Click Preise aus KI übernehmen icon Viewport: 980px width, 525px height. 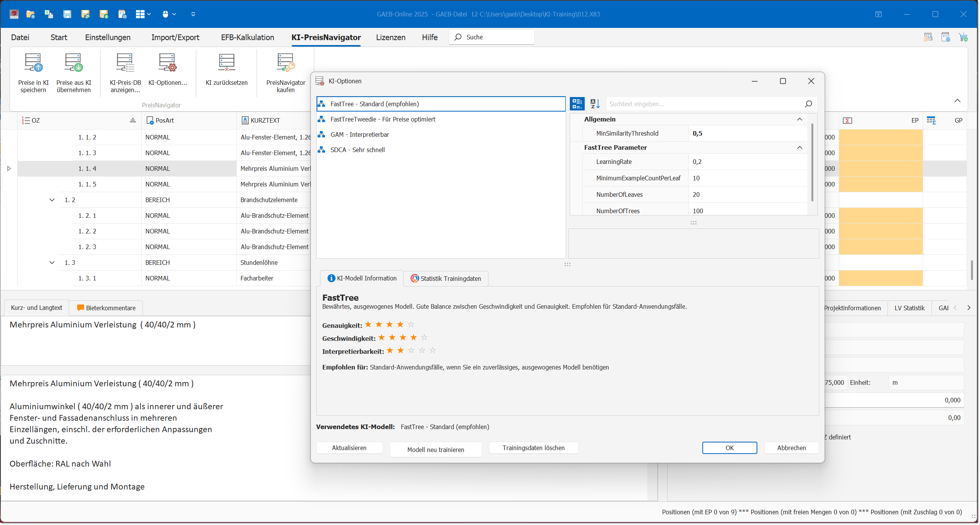click(73, 63)
